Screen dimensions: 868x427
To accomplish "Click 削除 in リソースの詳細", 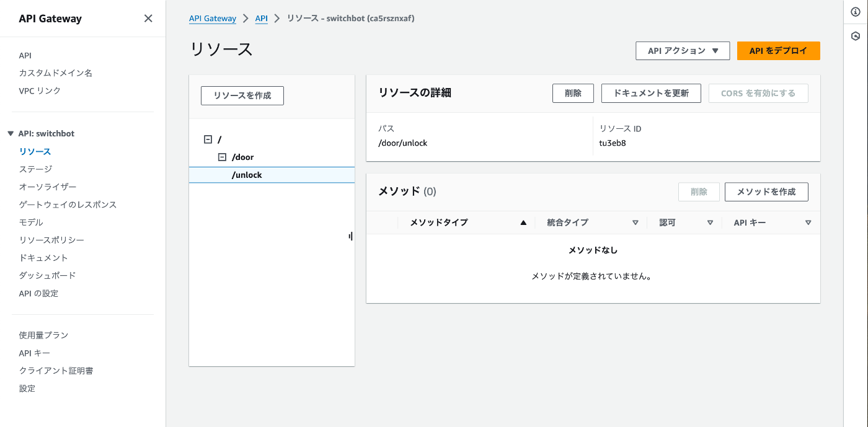I will pos(573,93).
